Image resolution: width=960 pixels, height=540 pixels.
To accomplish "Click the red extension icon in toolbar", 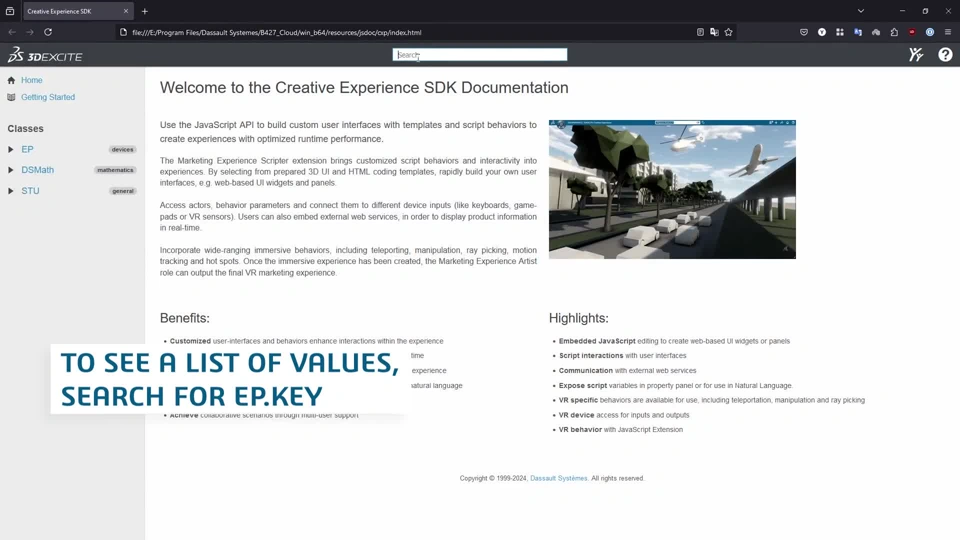I will [912, 32].
